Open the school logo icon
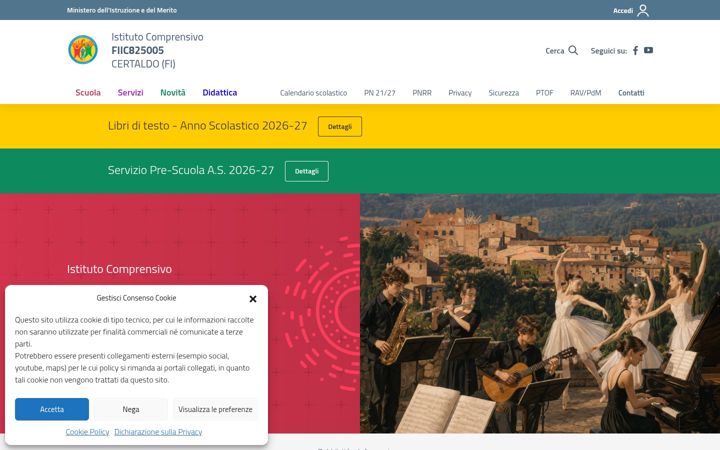This screenshot has height=450, width=720. (83, 50)
